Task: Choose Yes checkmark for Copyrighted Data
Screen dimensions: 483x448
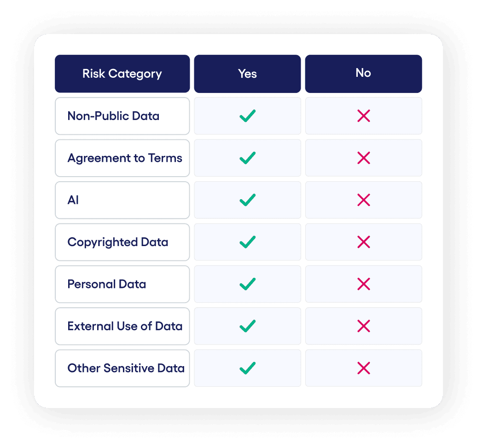Action: point(247,242)
